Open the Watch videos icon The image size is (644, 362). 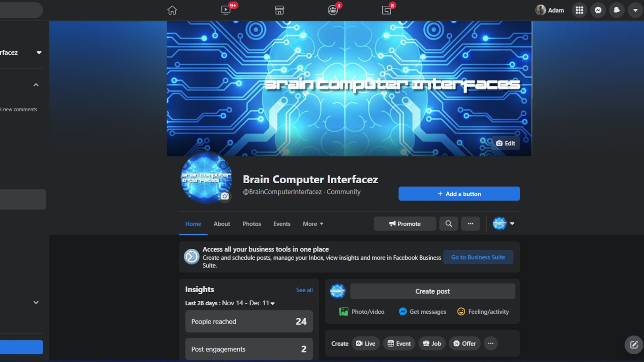[x=226, y=10]
